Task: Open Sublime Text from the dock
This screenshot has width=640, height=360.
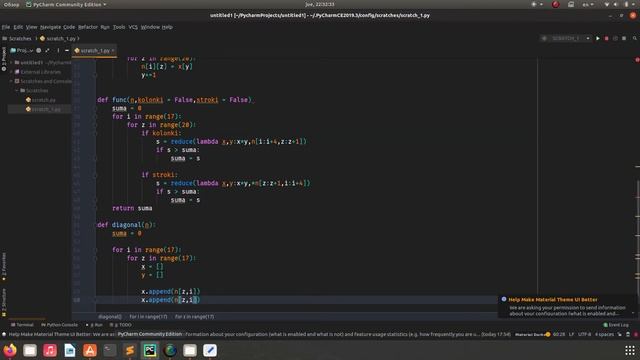Action: click(x=130, y=350)
